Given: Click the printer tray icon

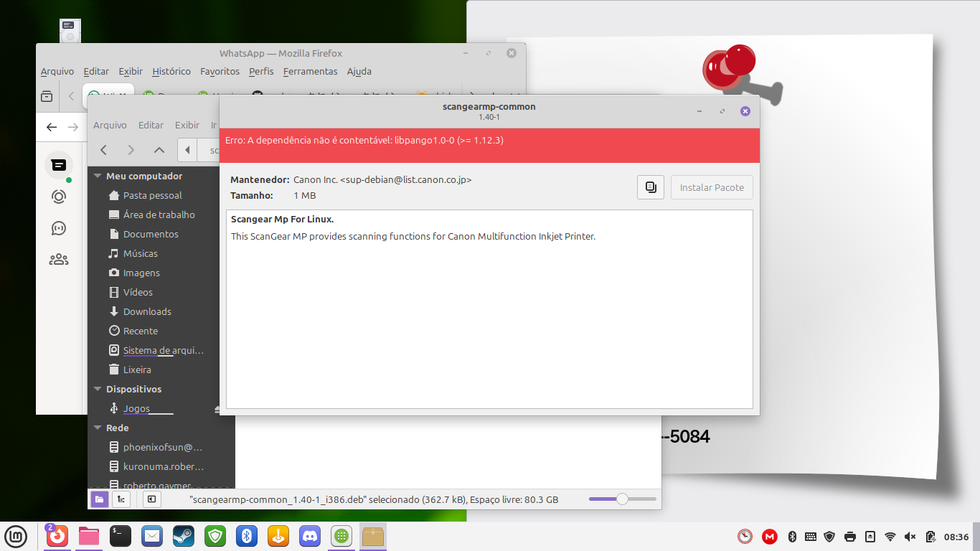Looking at the screenshot, I should point(850,536).
